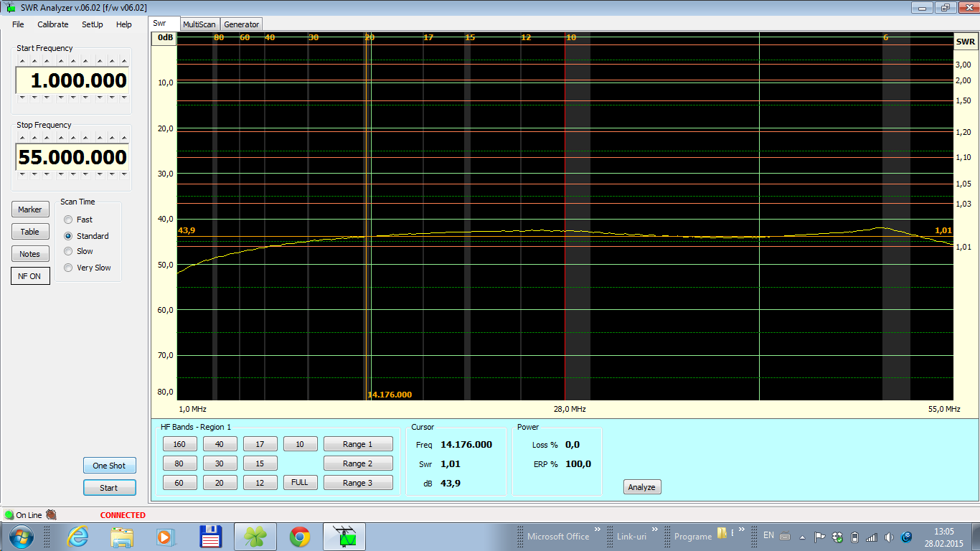Launch Google Chrome from the taskbar
980x551 pixels.
[x=299, y=537]
